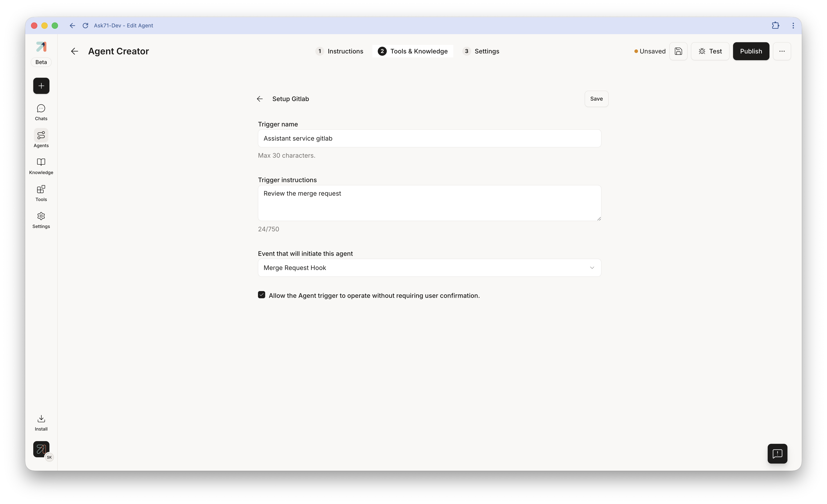Expand the Merge Request Hook dropdown
This screenshot has height=504, width=827.
tap(429, 267)
